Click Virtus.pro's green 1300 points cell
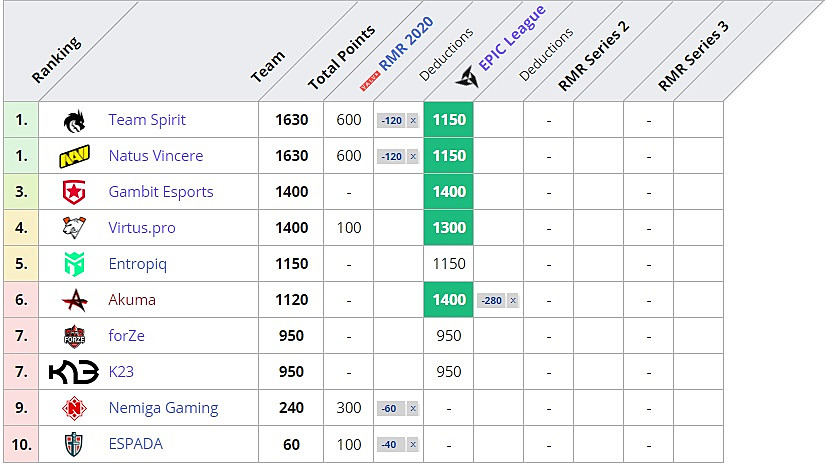Viewport: 826px width, 464px height. 449,228
